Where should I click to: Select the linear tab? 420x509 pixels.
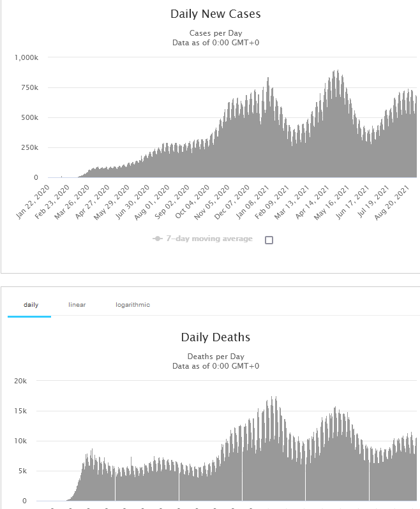[x=77, y=305]
